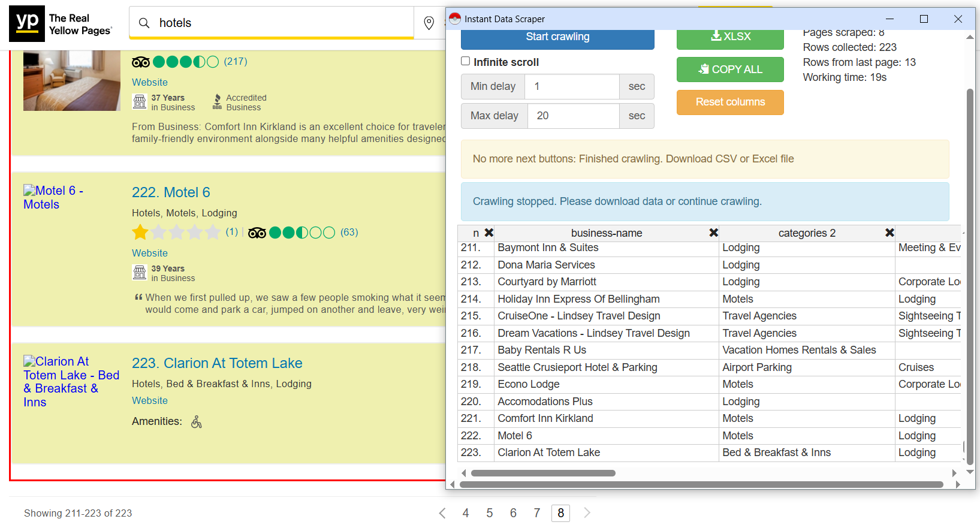Click the Instant Data Scraper pokeball icon
This screenshot has height=528, width=980.
(455, 19)
